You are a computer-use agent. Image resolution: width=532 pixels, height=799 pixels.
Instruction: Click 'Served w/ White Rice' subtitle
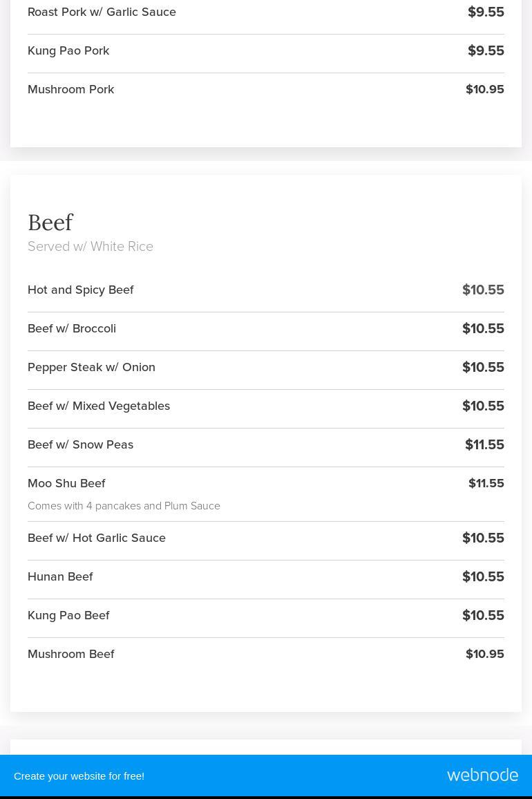coord(91,247)
